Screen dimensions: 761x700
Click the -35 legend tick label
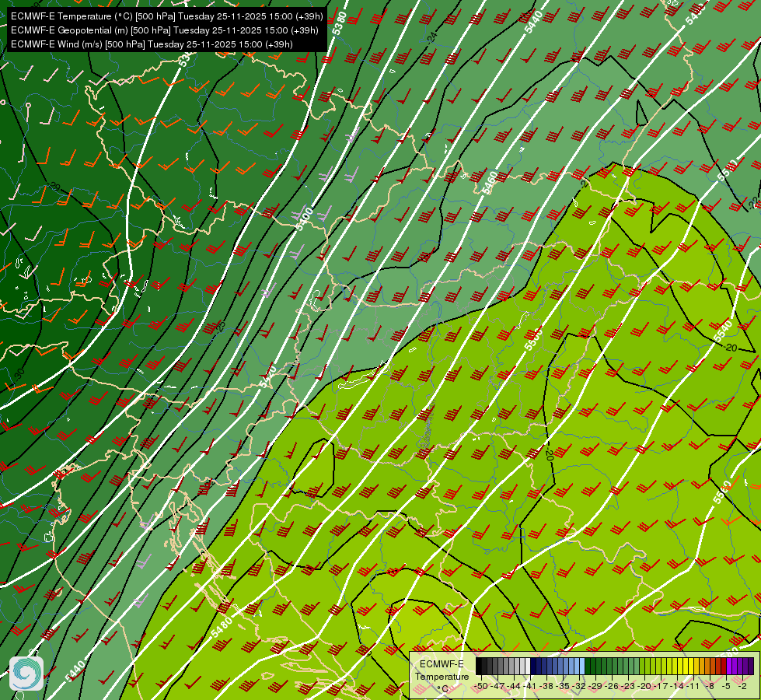(563, 686)
